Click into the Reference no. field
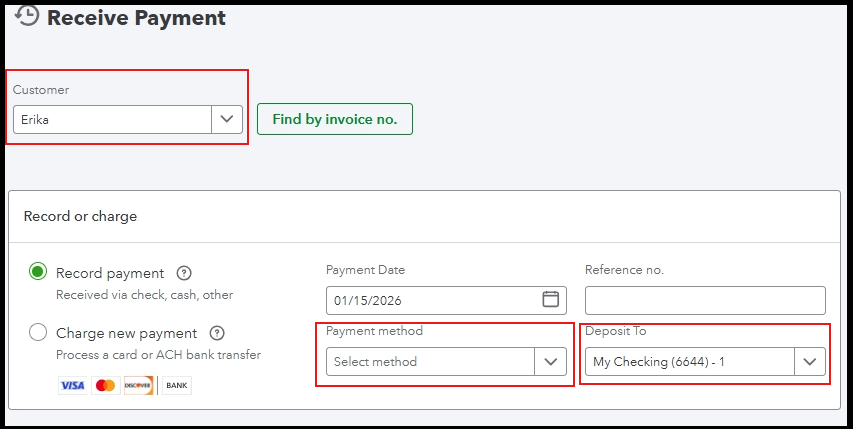This screenshot has height=429, width=853. tap(705, 300)
